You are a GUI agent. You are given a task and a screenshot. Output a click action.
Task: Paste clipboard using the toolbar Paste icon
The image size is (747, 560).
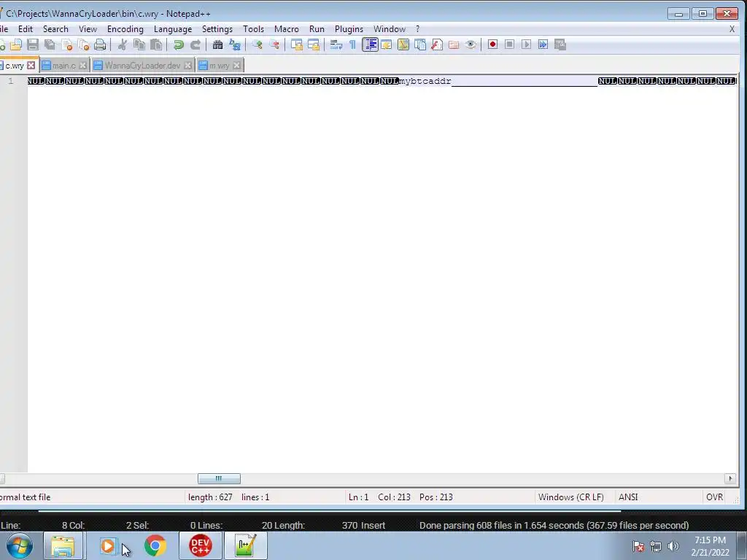[156, 44]
